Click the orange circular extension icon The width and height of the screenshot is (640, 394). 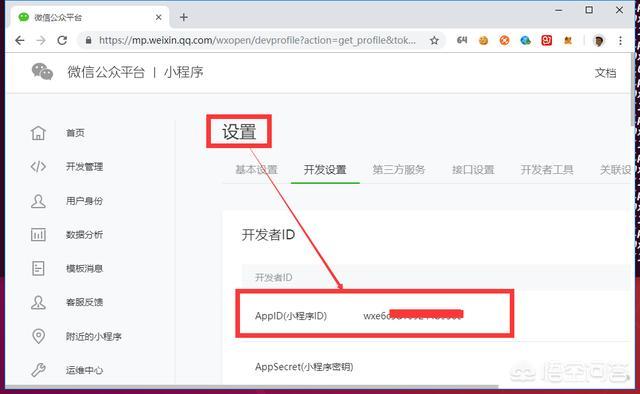[504, 40]
